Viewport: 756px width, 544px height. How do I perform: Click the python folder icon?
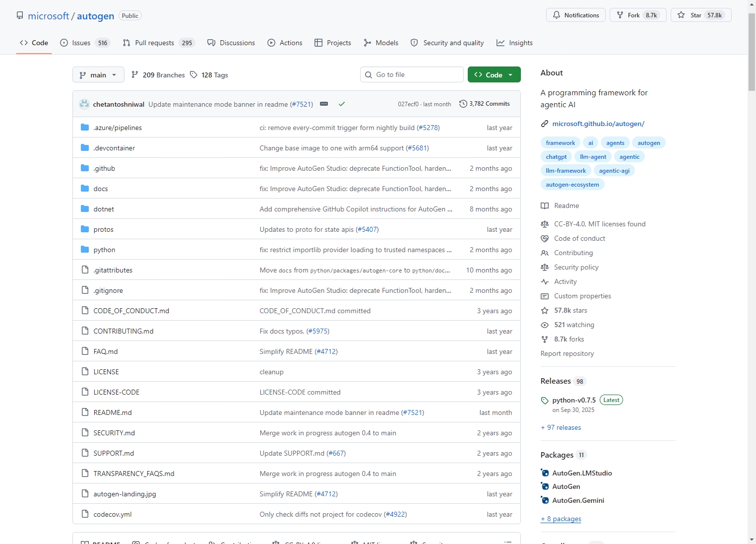pos(85,250)
